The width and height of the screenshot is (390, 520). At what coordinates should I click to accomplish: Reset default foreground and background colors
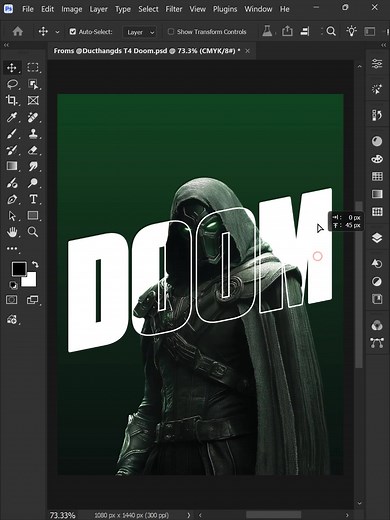point(13,285)
